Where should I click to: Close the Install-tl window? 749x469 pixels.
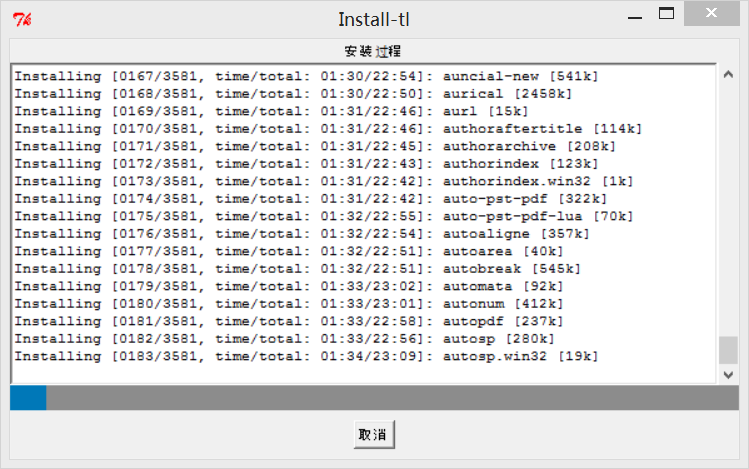711,13
